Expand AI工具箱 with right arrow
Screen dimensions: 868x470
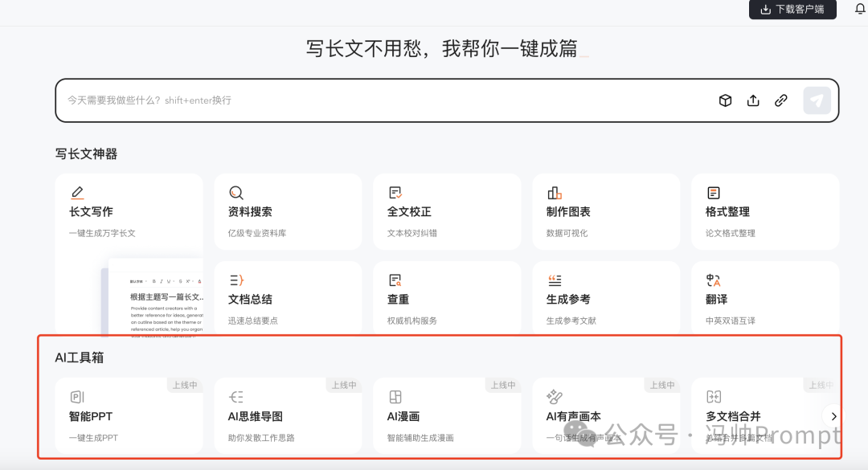coord(833,416)
